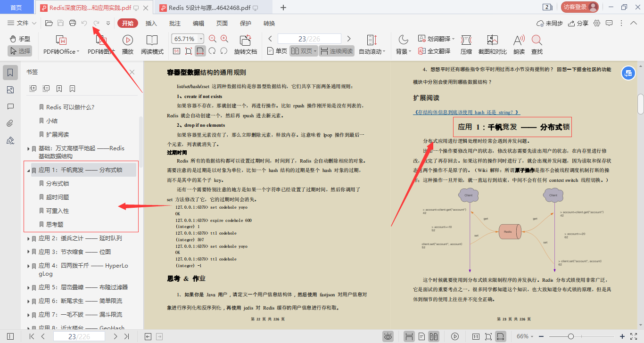Screen dimensions: 644x343
Task: Open the thumbnail panel sidebar icon
Action: 10,90
